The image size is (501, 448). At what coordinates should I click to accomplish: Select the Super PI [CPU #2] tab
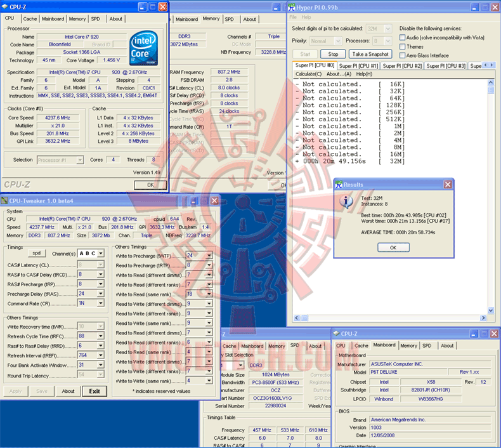(x=402, y=66)
